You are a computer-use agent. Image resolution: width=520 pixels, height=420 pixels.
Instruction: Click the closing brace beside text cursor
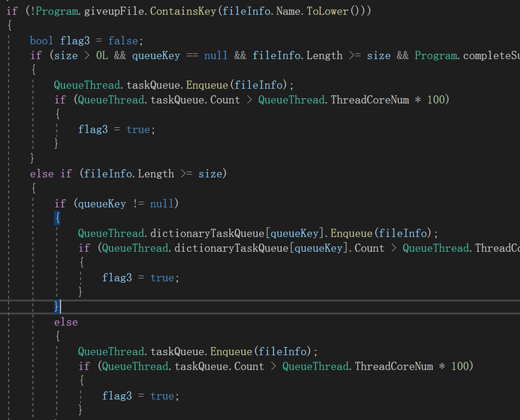[x=57, y=307]
